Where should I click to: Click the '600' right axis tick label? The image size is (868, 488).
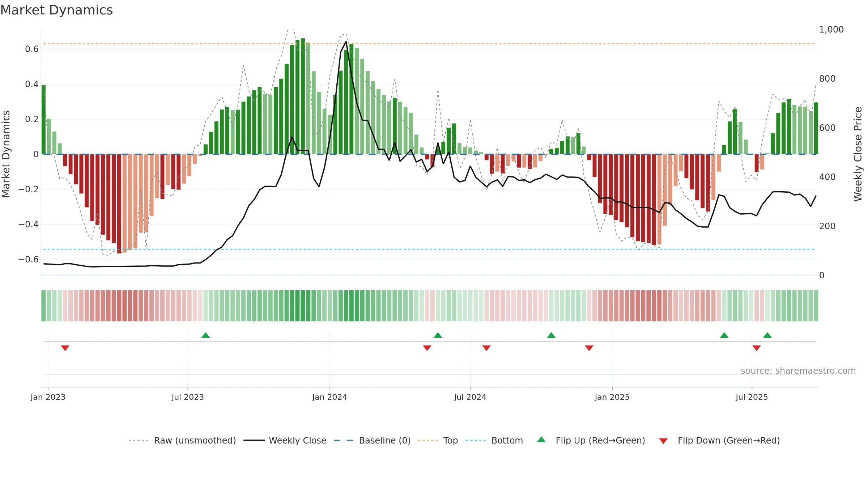[x=827, y=128]
